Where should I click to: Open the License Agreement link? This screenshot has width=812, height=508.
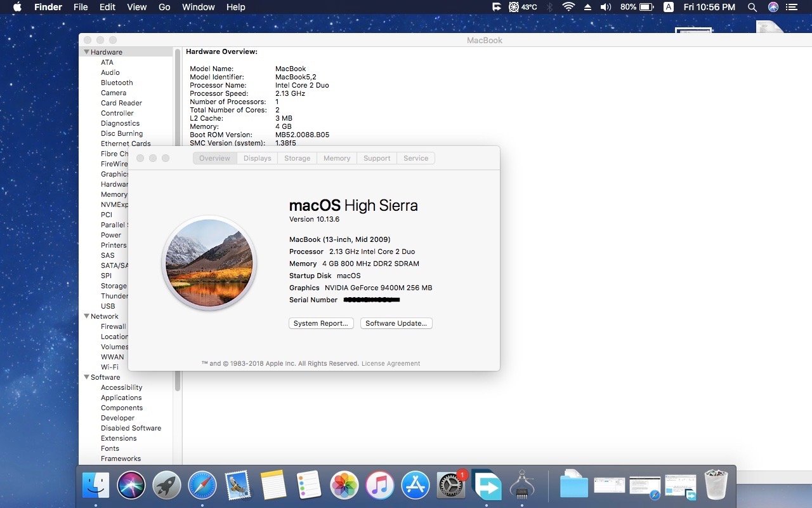391,364
